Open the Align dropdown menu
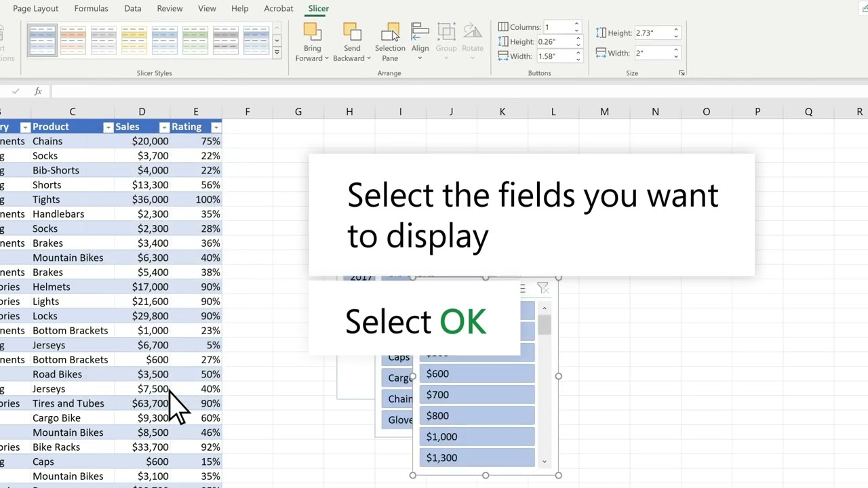The height and width of the screenshot is (488, 868). (x=420, y=58)
